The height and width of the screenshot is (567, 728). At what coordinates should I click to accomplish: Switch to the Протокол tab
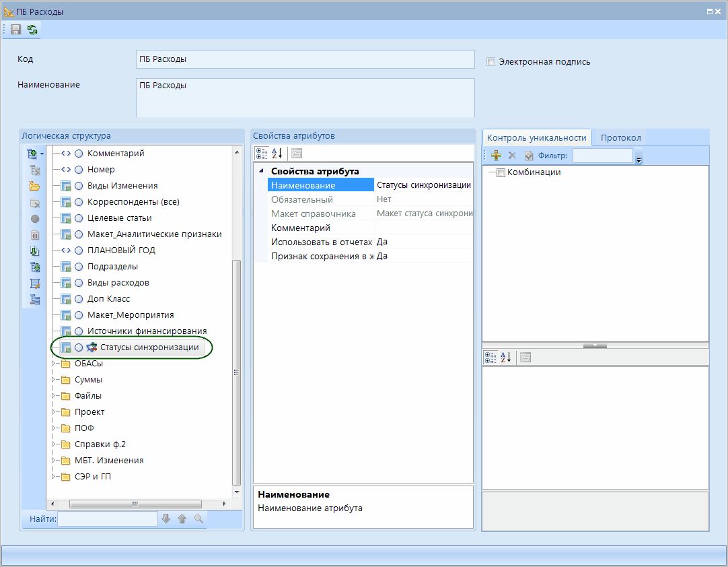620,137
